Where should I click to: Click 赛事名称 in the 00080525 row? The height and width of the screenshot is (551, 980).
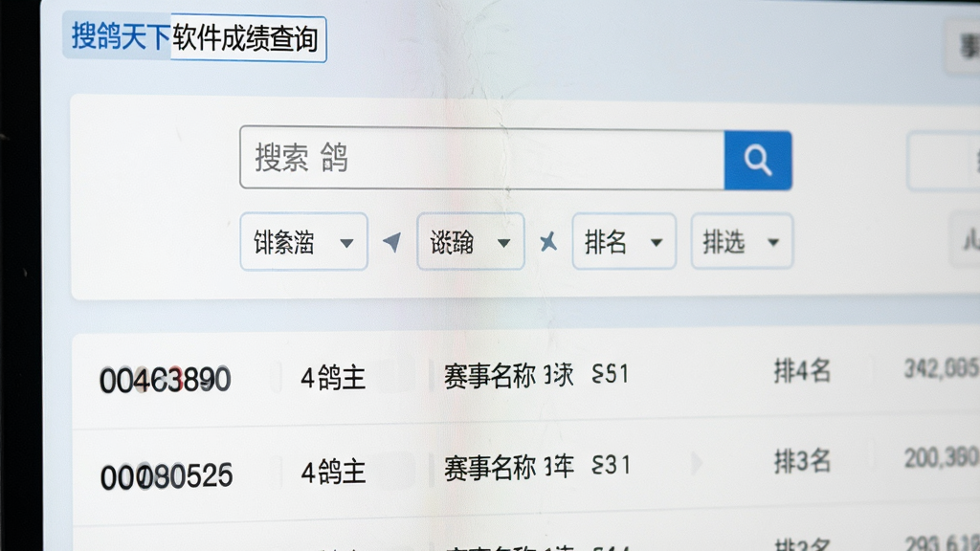click(x=490, y=467)
